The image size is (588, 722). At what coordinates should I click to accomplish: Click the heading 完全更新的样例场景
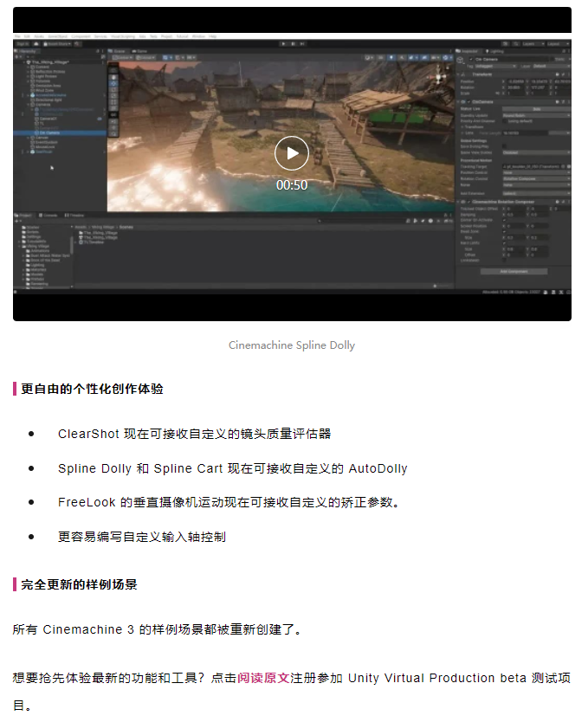tap(79, 584)
